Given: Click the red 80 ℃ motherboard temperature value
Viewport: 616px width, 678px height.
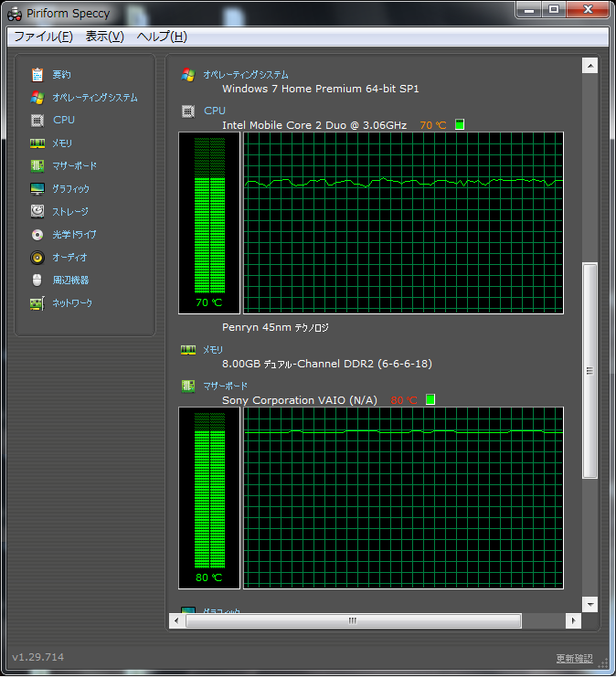Looking at the screenshot, I should [404, 400].
